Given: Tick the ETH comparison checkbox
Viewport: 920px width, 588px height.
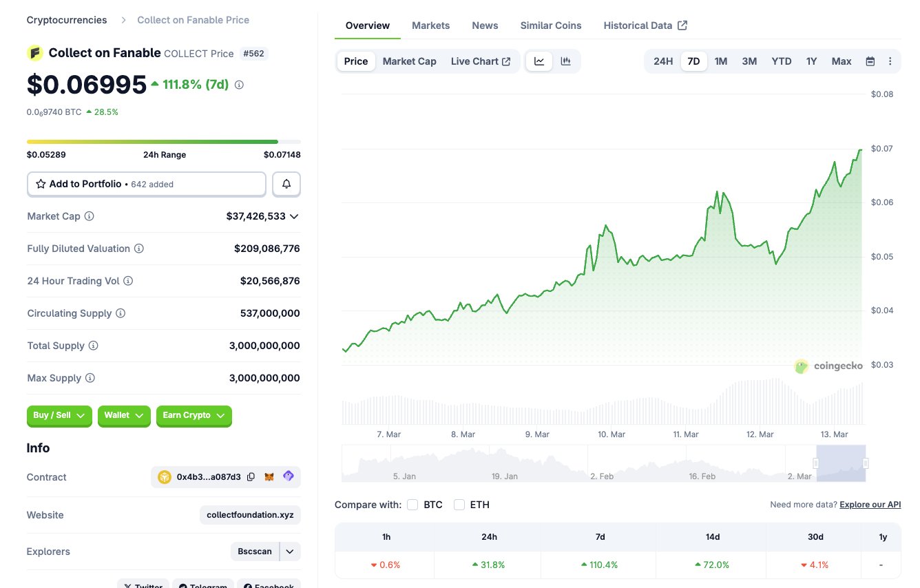Looking at the screenshot, I should pos(459,505).
